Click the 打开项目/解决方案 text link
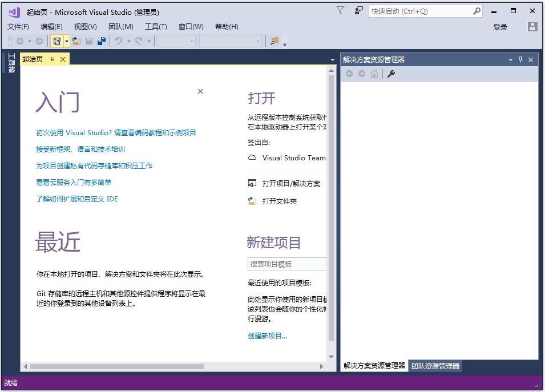The width and height of the screenshot is (545, 392). pyautogui.click(x=291, y=184)
